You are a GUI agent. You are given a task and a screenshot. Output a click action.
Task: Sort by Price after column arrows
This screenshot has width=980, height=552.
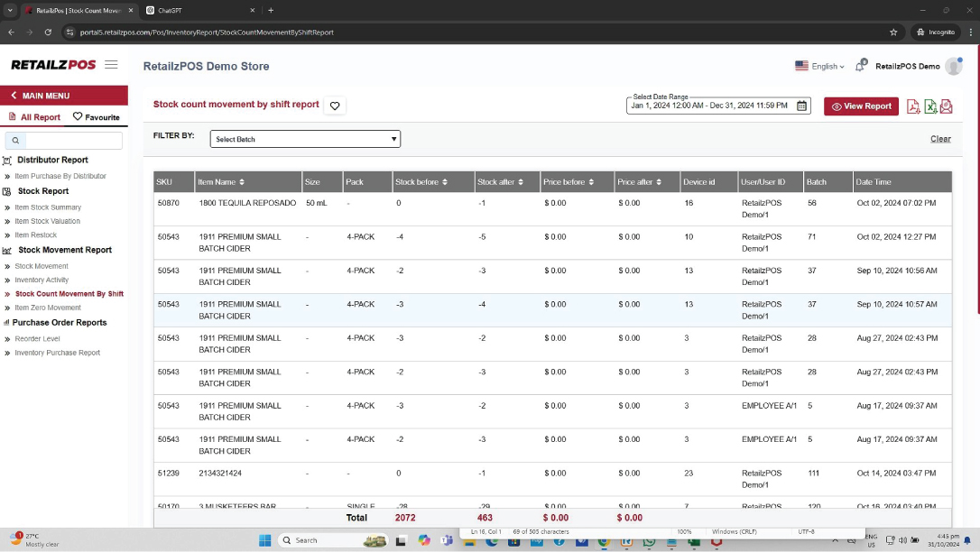click(661, 182)
